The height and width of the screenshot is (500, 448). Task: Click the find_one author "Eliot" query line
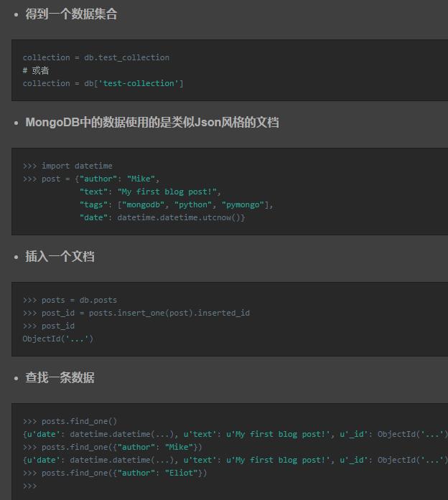pyautogui.click(x=115, y=473)
